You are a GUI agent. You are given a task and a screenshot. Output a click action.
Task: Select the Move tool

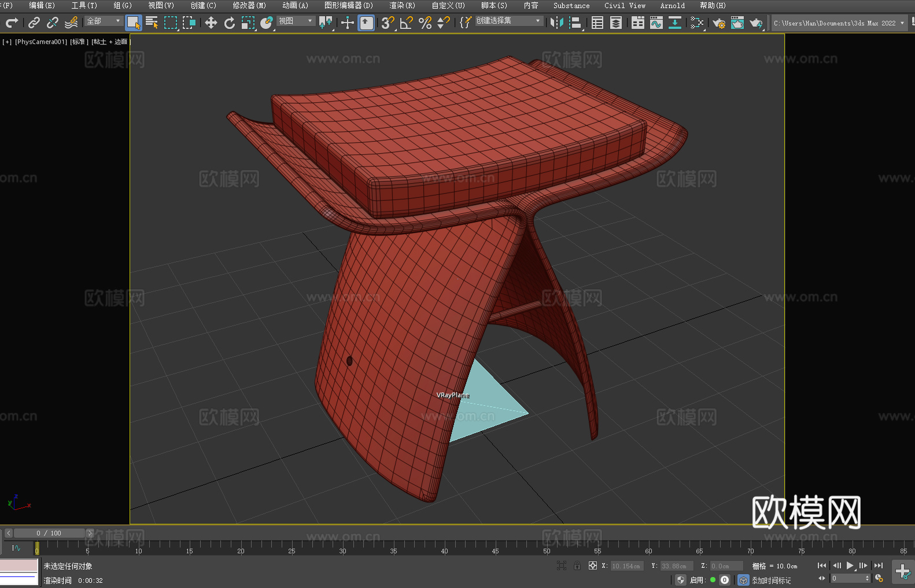[211, 23]
